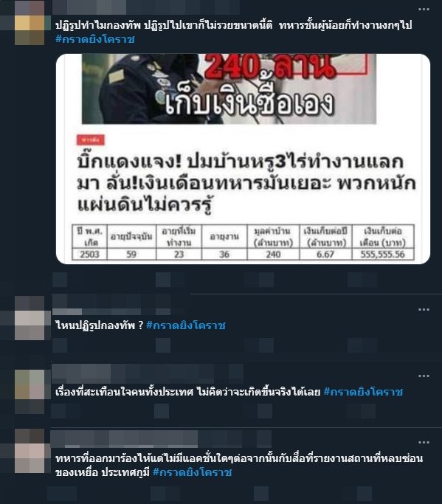
Task: Open the tweet reading ไหนปฏิรูปกองทัพ ?
Action: coord(100,325)
